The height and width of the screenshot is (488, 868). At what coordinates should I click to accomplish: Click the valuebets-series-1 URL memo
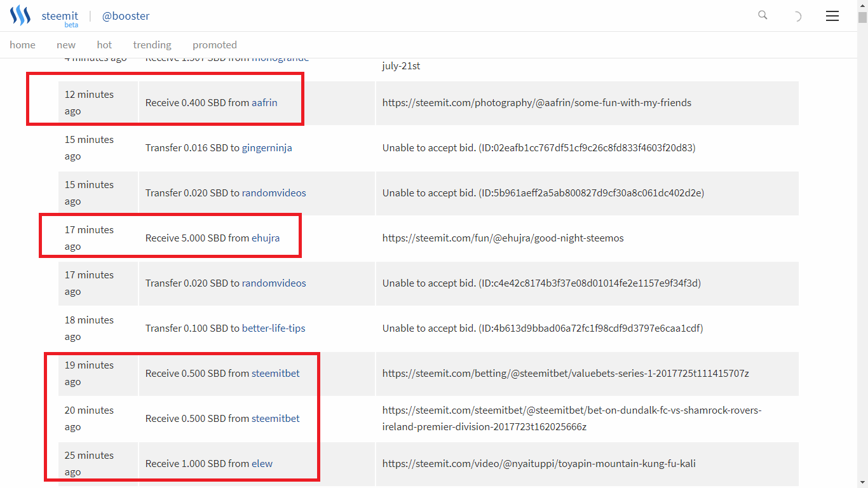click(566, 373)
